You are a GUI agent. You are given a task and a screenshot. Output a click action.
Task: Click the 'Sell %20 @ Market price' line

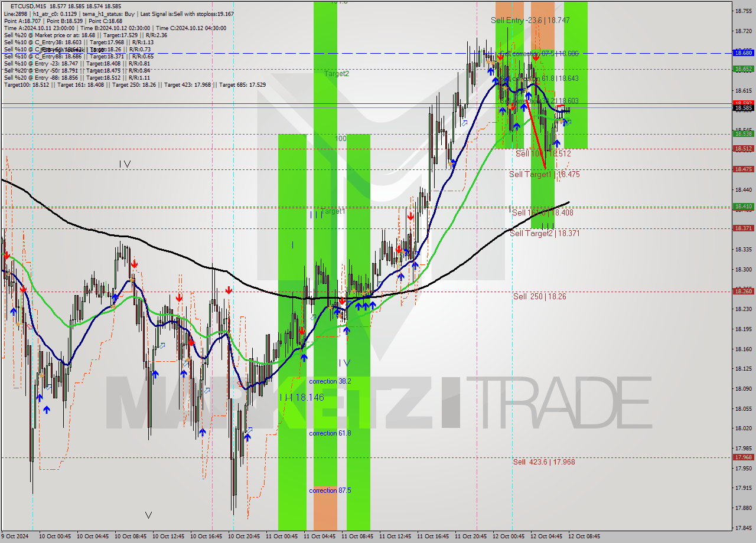tap(85, 35)
